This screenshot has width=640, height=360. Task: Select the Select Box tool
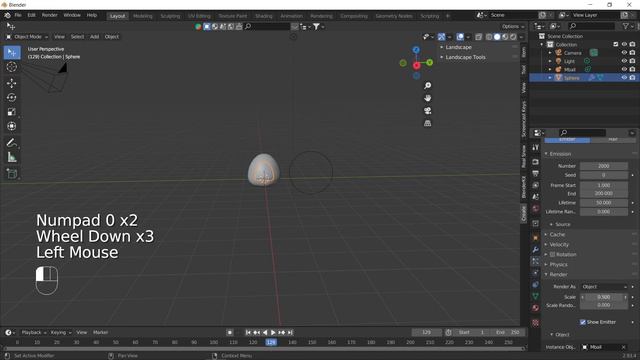point(12,53)
